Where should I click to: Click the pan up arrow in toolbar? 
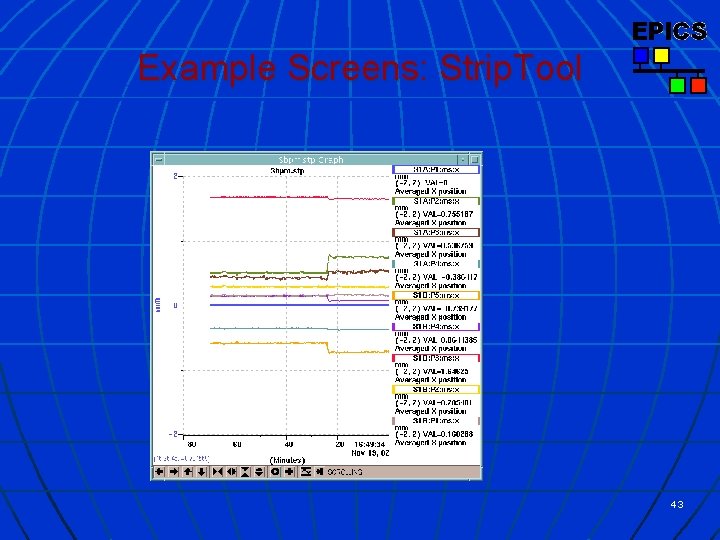point(188,472)
